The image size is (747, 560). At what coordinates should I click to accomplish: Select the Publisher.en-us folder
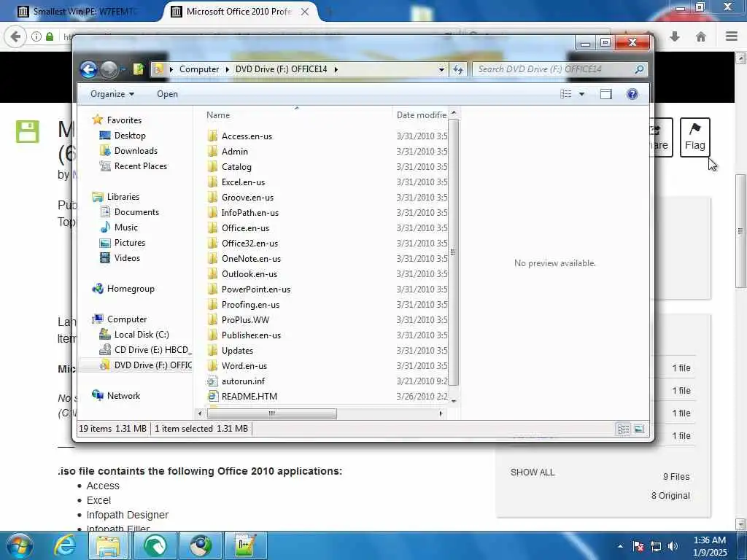[x=251, y=335]
